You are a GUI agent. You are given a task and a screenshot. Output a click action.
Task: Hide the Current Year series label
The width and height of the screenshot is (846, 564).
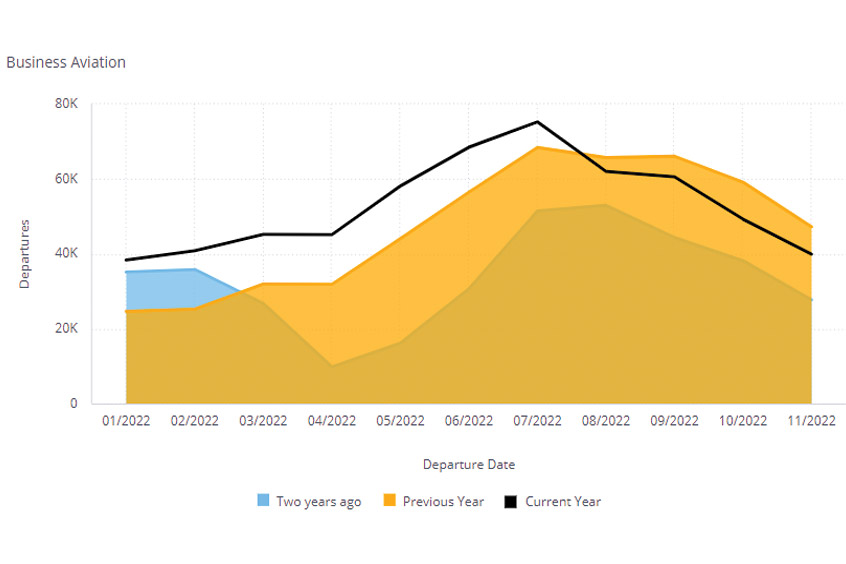(562, 502)
